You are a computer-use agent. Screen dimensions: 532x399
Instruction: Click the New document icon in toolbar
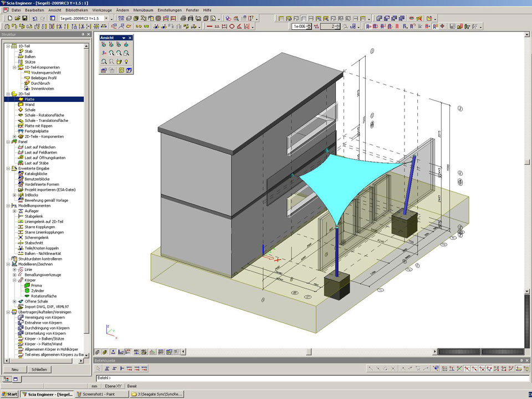pos(9,18)
